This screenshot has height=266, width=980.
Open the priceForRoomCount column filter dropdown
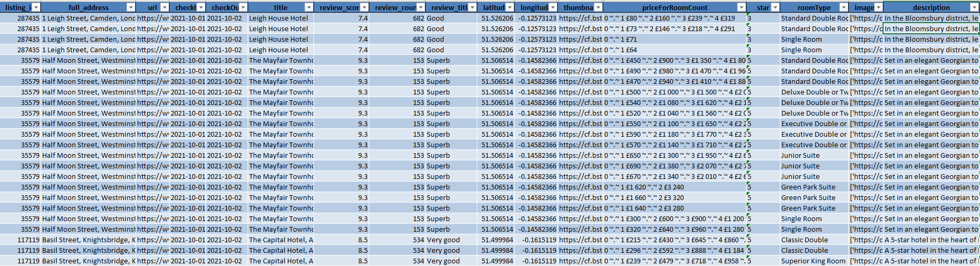(x=741, y=7)
